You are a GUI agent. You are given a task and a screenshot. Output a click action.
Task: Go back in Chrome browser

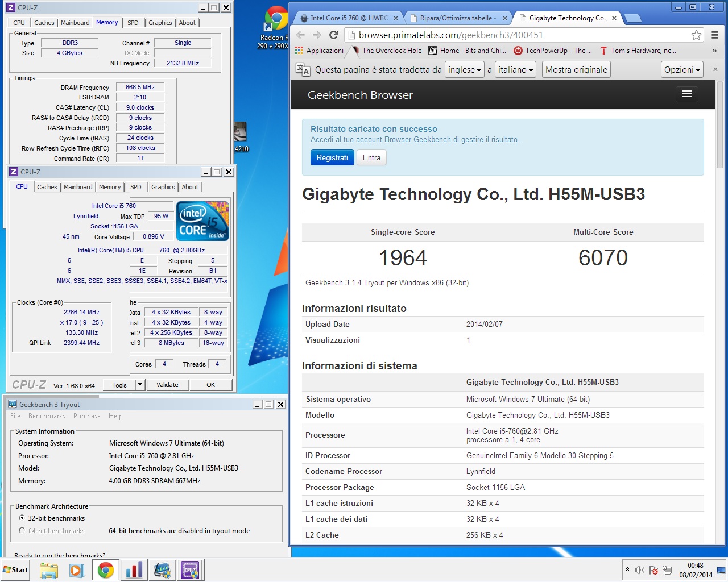click(x=301, y=35)
